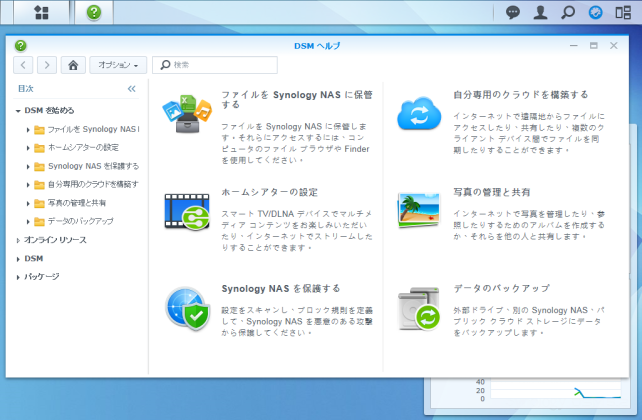Minimize the DSM ヘルプ window
The image size is (642, 420).
pos(574,45)
